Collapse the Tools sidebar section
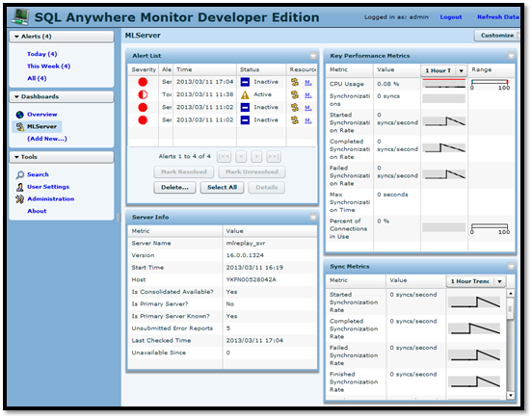 [16, 157]
